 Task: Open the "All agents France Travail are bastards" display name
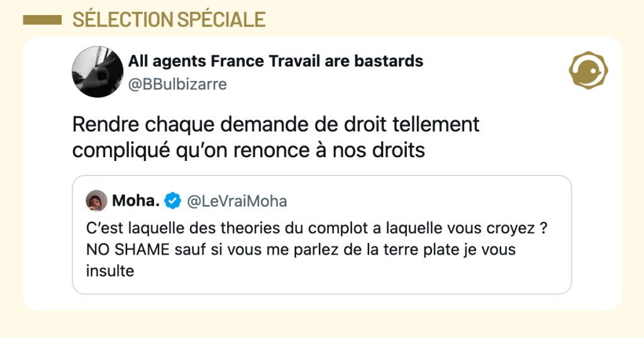(x=275, y=62)
